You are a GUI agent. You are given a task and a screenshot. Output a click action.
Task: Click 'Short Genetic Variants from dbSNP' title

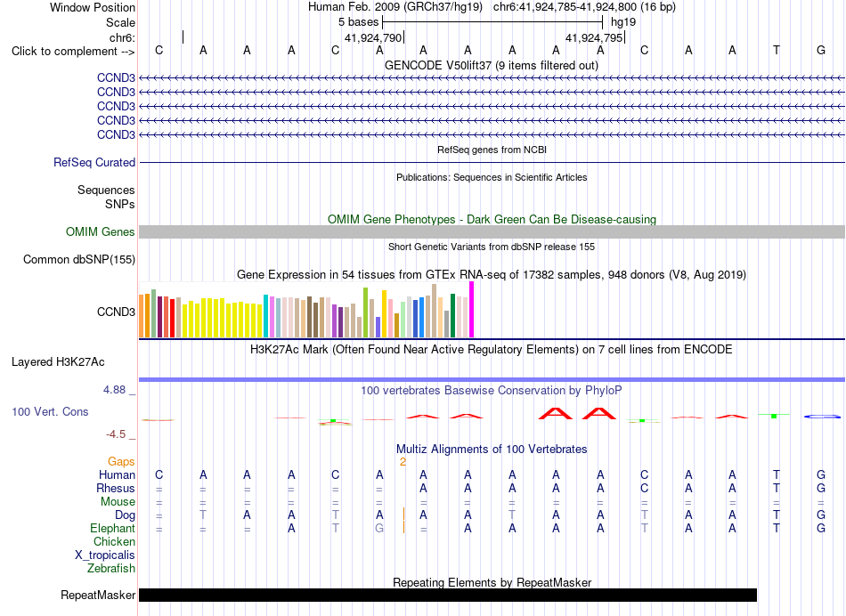(x=492, y=247)
